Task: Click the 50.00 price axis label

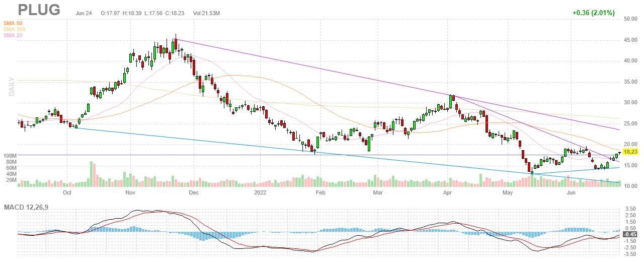Action: click(631, 19)
